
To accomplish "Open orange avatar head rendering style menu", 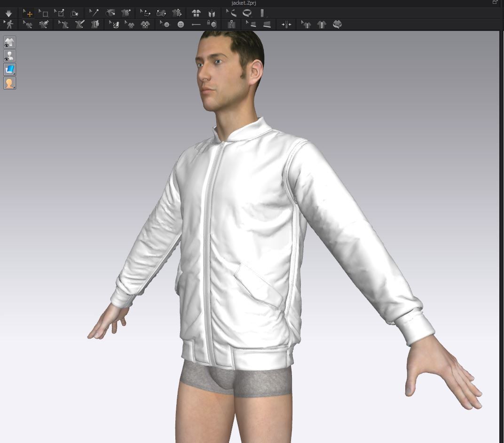I will click(9, 83).
